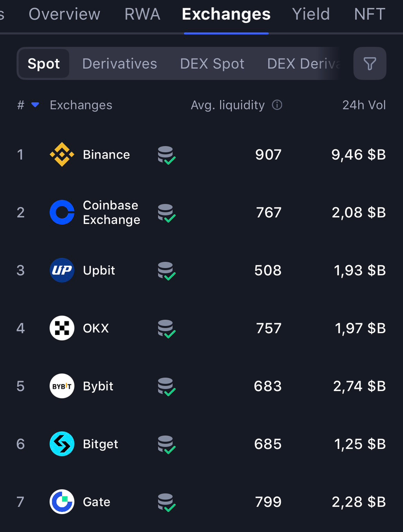Viewport: 403px width, 532px height.
Task: Click the Upbit logo icon
Action: pos(62,270)
